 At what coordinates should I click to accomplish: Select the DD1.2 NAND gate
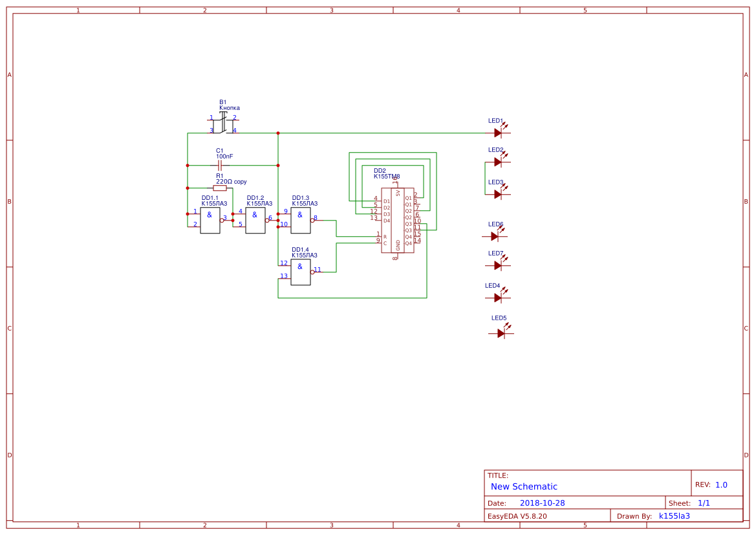coord(255,221)
